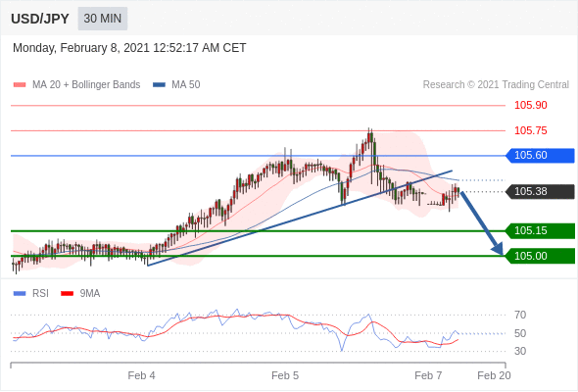Viewport: 578px width, 392px height.
Task: Click the 105.90 resistance level label
Action: point(530,106)
